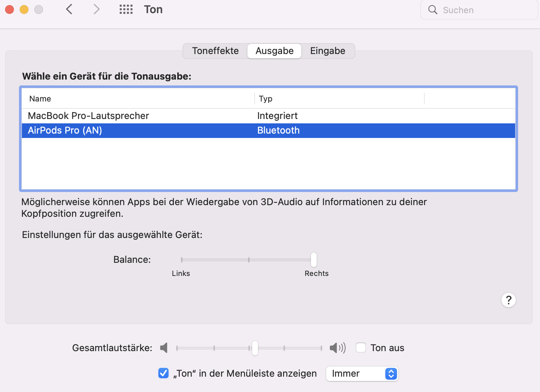The width and height of the screenshot is (540, 392).
Task: Select MacBook Pro-Lautsprecher output device
Action: (x=88, y=116)
